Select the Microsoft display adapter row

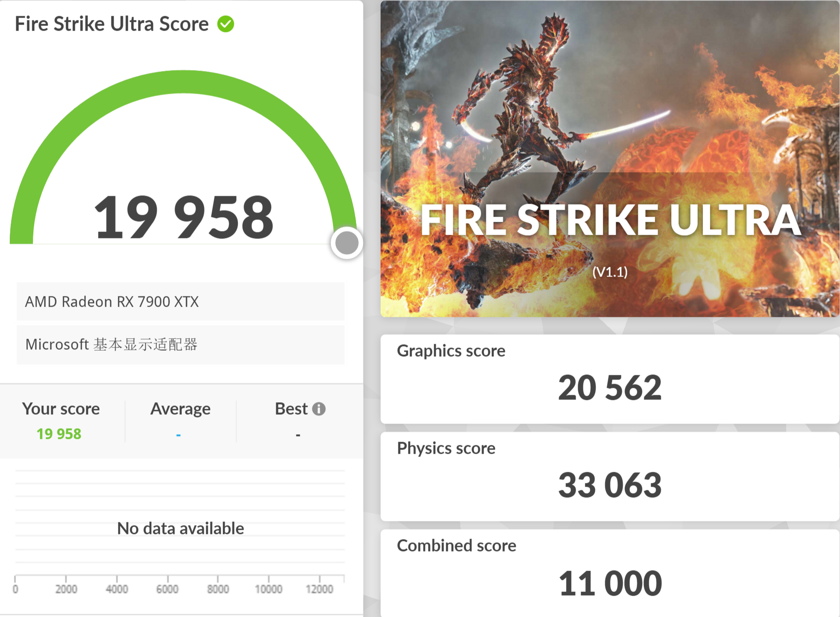click(x=180, y=345)
